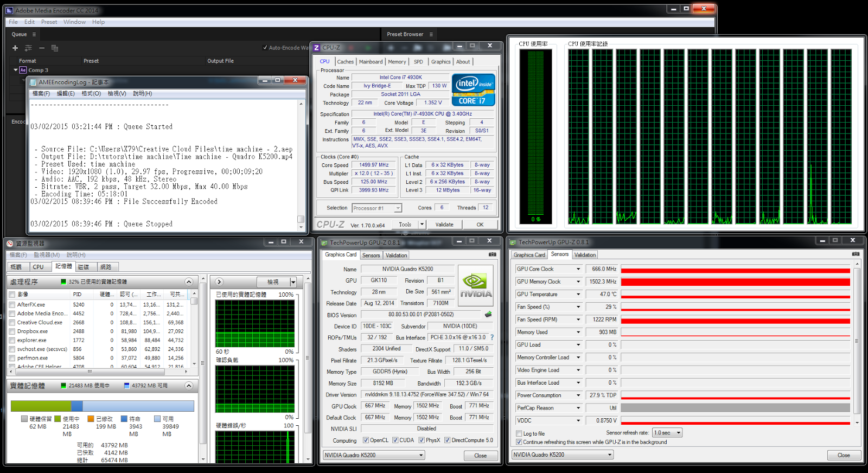Image resolution: width=868 pixels, height=473 pixels.
Task: Open the Tools dropdown arrow in CPU-Z
Action: click(422, 225)
